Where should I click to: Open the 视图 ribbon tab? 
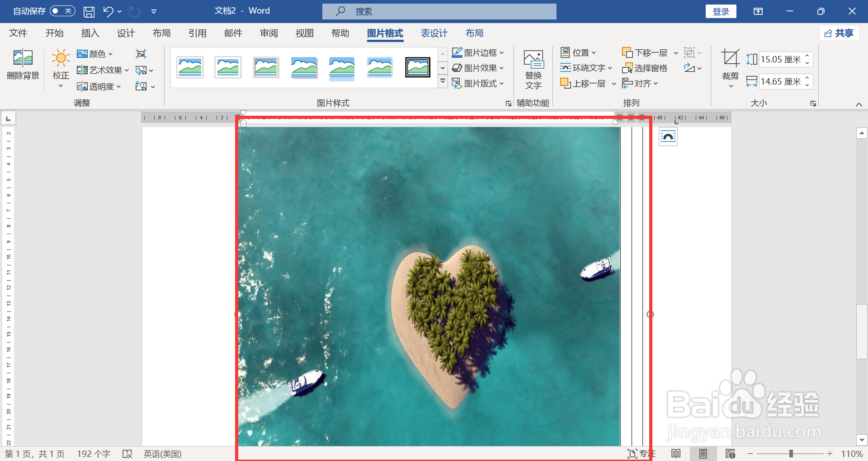[304, 33]
